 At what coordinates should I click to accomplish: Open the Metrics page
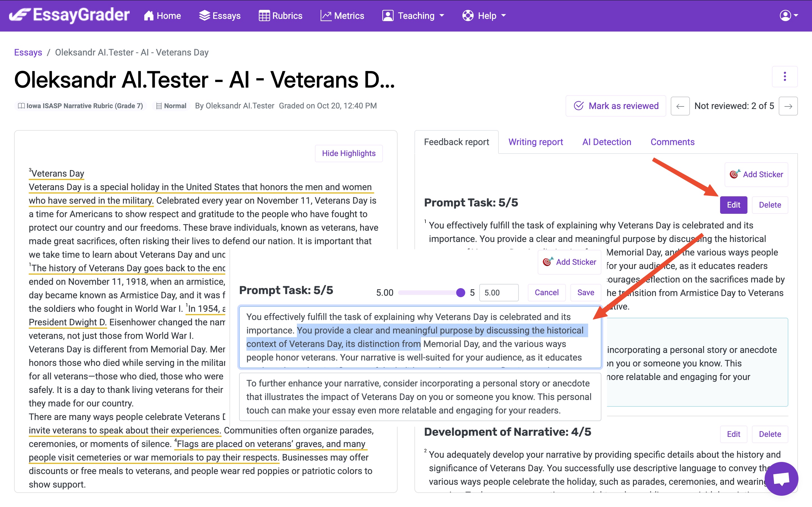pyautogui.click(x=342, y=16)
